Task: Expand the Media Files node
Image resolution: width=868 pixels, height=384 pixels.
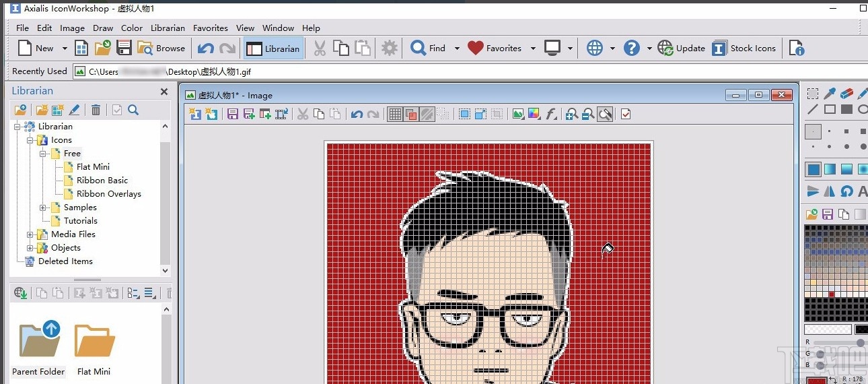Action: tap(30, 234)
